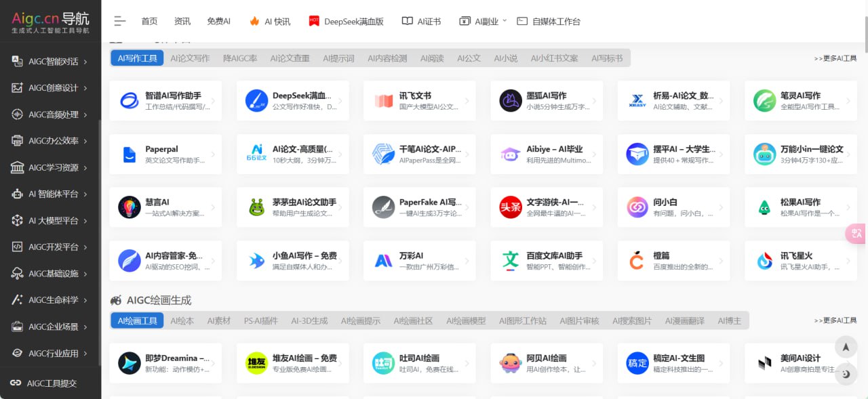Select the AI绘画提示 tab
Image resolution: width=868 pixels, height=399 pixels.
(360, 320)
